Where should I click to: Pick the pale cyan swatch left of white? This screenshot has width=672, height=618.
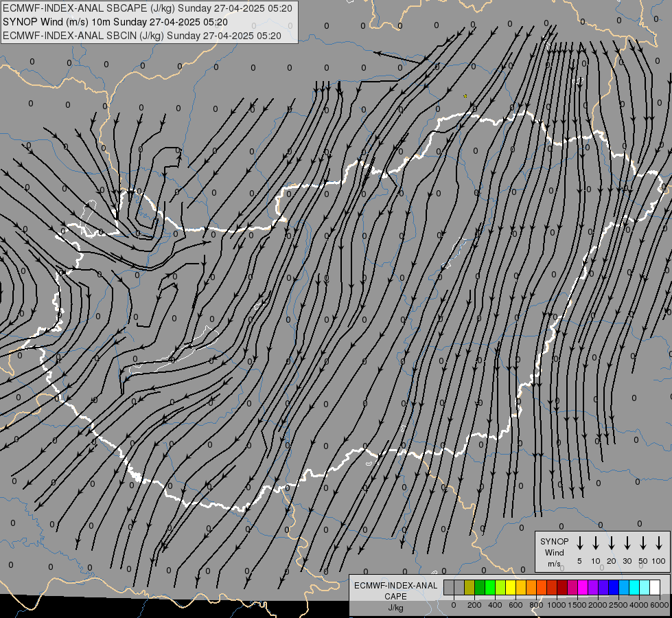tap(644, 587)
